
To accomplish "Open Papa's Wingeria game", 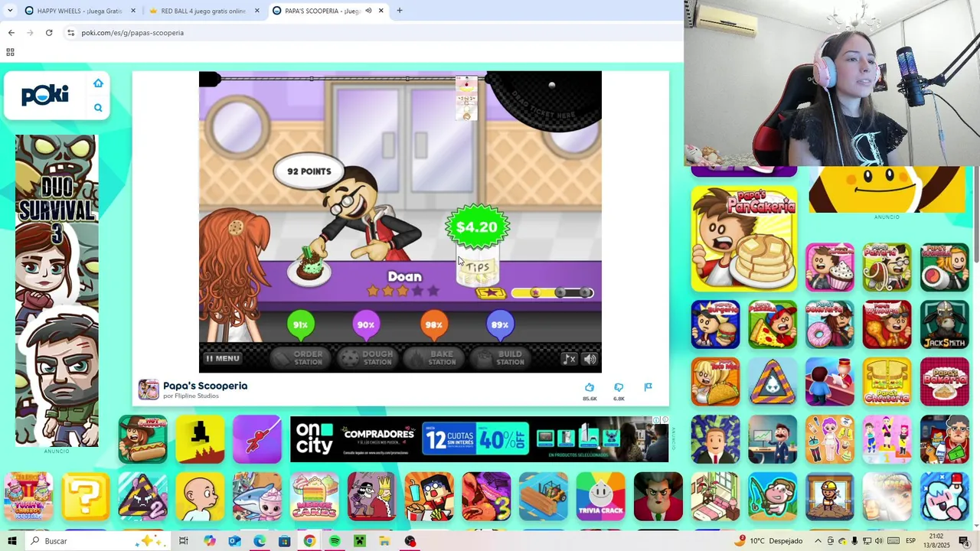I will tap(887, 324).
